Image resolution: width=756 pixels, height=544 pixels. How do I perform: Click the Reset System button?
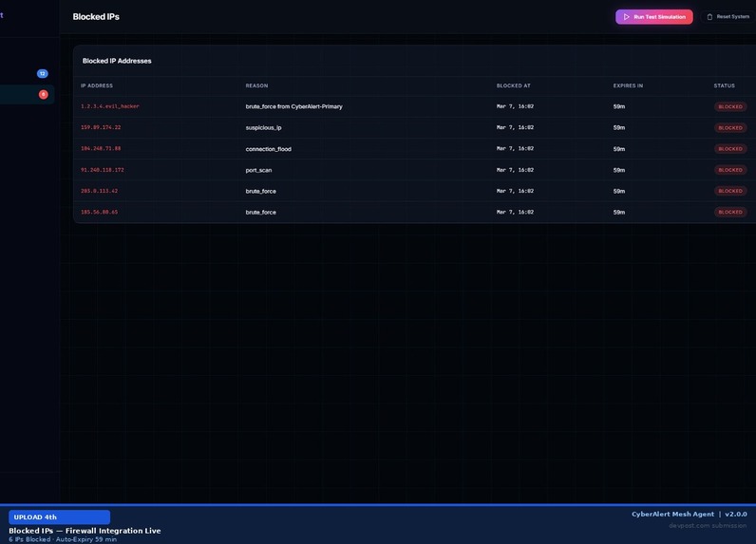(x=728, y=17)
